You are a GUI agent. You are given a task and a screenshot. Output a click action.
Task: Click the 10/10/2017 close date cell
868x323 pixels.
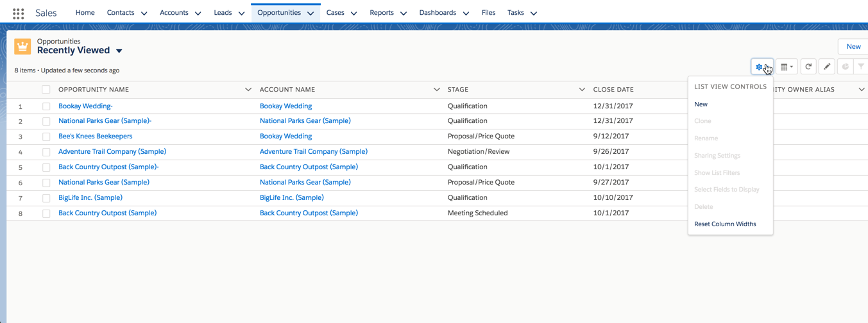613,198
